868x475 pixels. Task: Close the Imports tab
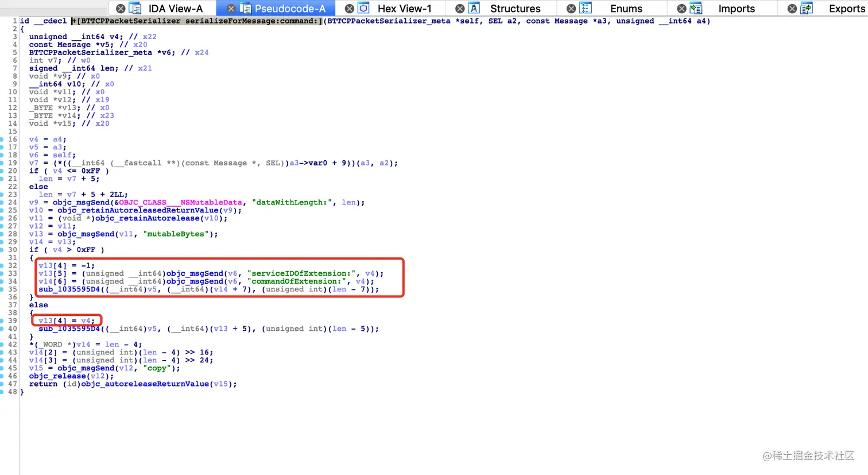click(681, 9)
